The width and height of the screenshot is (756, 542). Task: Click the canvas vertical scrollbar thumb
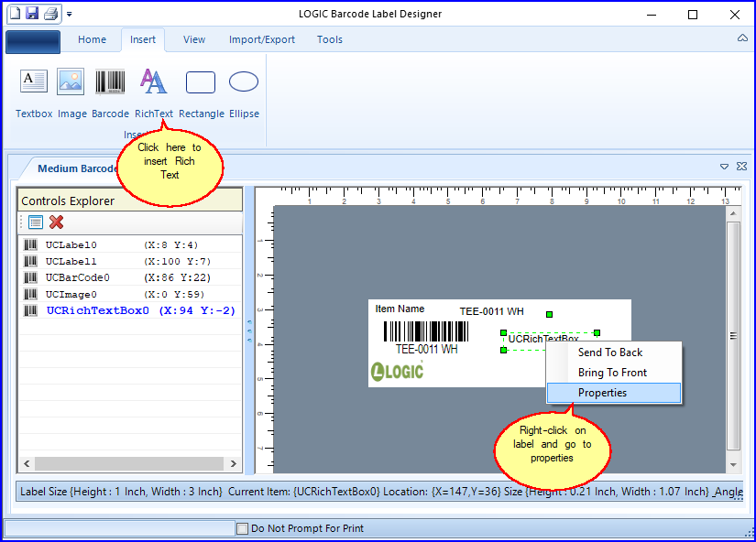[733, 335]
